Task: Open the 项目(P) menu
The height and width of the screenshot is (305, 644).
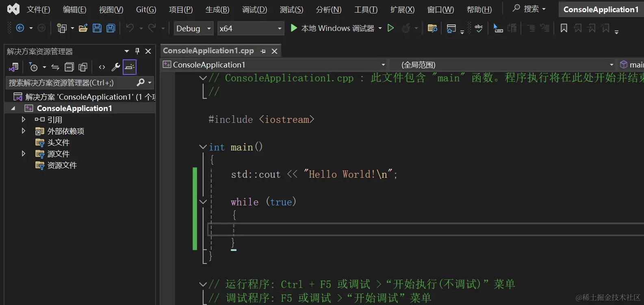Action: click(x=181, y=9)
